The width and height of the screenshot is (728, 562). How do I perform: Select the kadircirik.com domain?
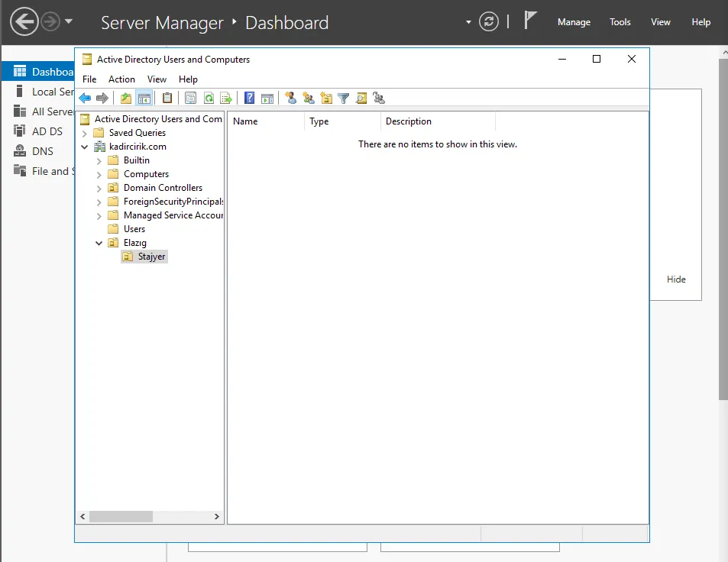(138, 147)
